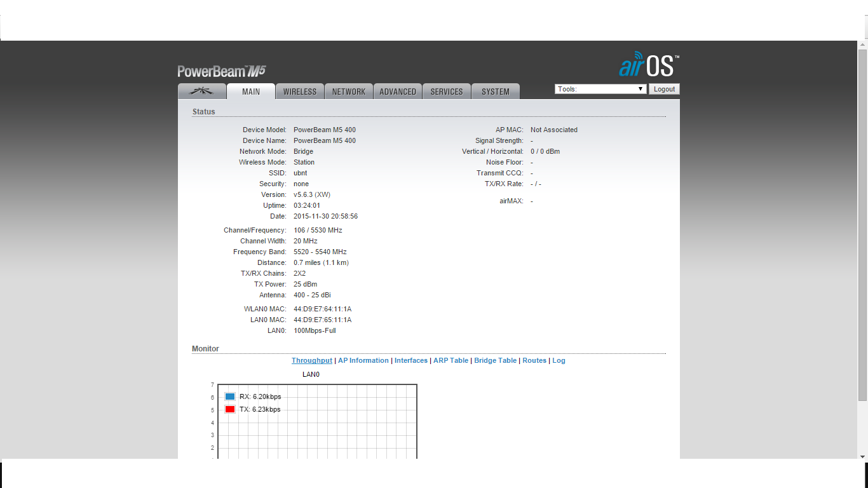Click the WLAN0 MAC address 44:D9:E7:64:11:1A

(322, 309)
